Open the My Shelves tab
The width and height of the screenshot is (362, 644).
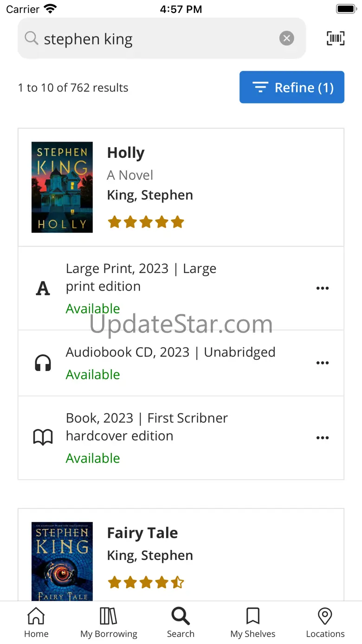[253, 623]
